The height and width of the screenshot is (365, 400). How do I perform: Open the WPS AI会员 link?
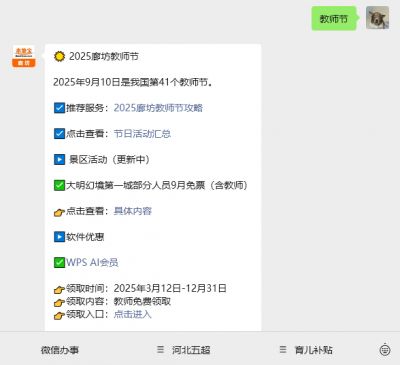[x=92, y=262]
